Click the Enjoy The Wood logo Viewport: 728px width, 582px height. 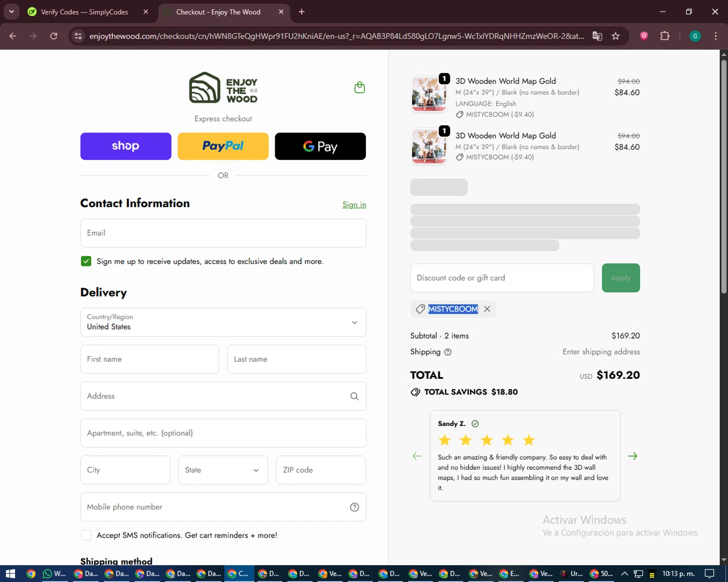coord(223,88)
